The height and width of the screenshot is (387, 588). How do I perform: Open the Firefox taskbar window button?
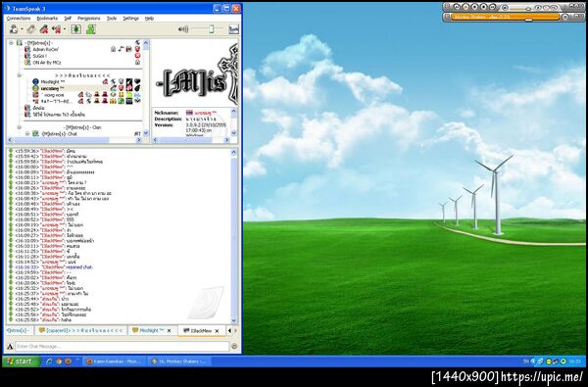(114, 362)
